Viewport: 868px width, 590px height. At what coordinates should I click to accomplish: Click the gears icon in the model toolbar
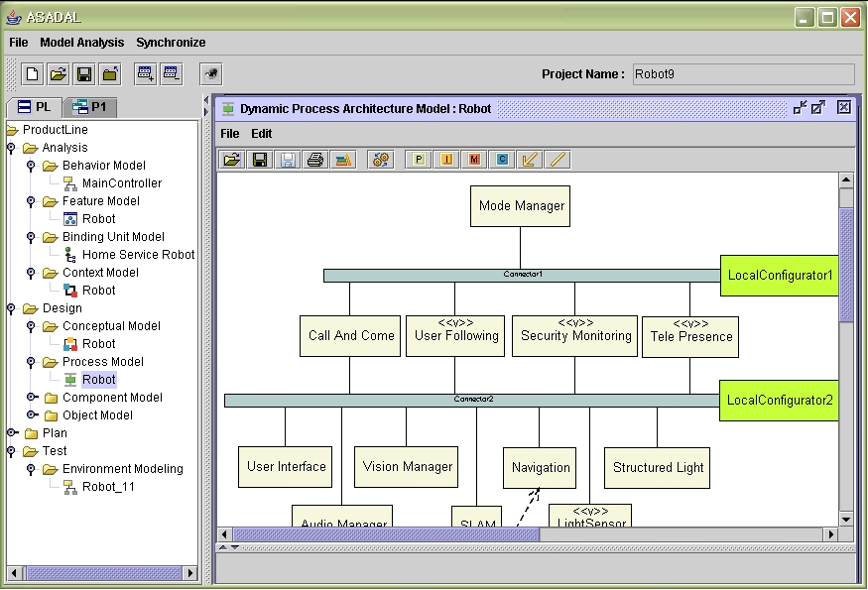[x=380, y=160]
